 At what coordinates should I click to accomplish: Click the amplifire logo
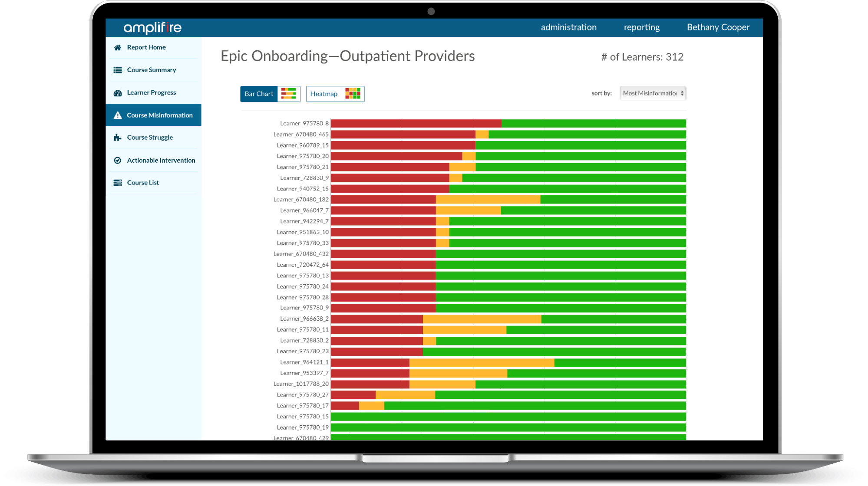153,28
